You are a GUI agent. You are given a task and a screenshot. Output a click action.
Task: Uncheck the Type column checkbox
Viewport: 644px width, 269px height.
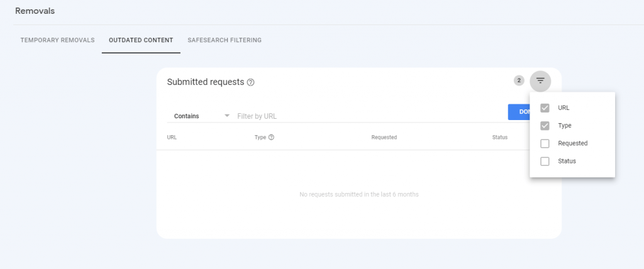pos(545,126)
